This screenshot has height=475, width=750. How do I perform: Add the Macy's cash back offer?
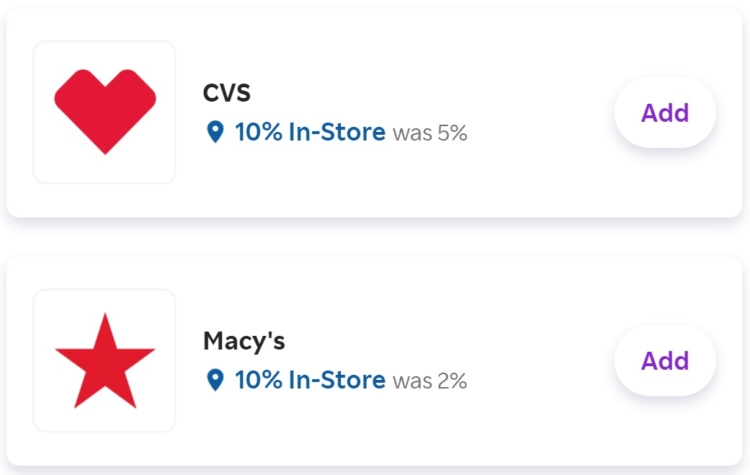(665, 361)
